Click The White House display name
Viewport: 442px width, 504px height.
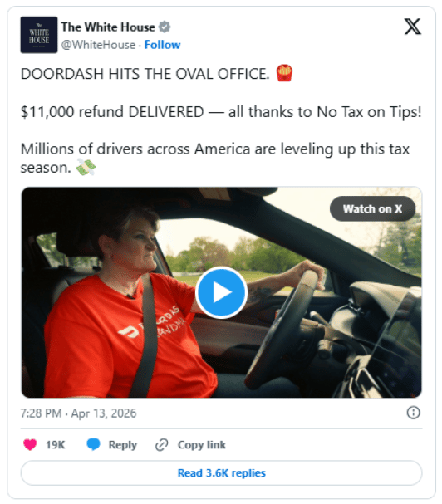[x=108, y=27]
